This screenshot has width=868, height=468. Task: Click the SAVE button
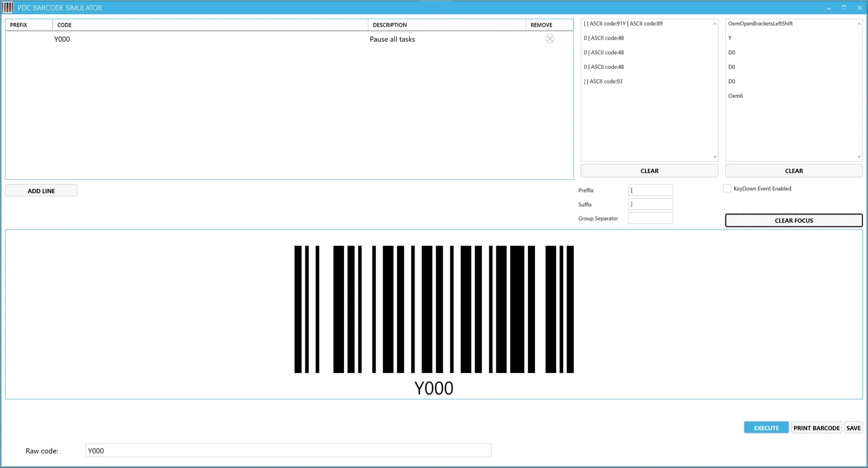pos(853,428)
